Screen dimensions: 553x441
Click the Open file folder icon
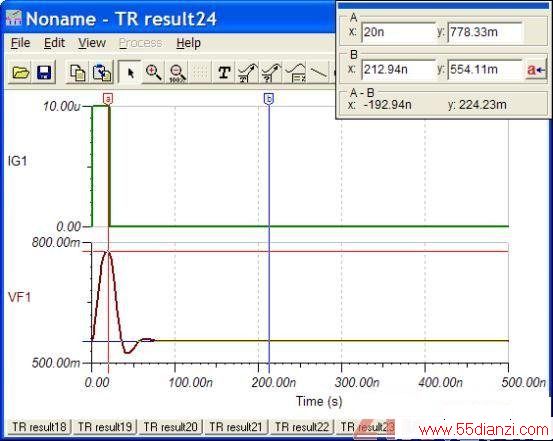coord(20,72)
